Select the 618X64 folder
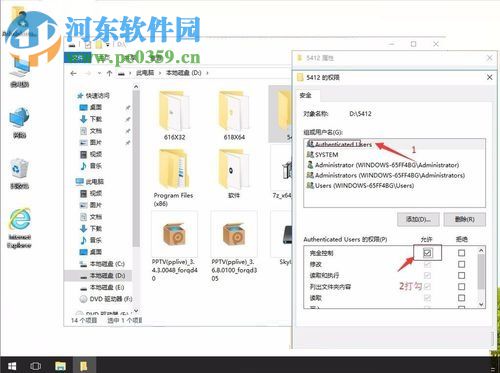The image size is (500, 373). pyautogui.click(x=234, y=116)
